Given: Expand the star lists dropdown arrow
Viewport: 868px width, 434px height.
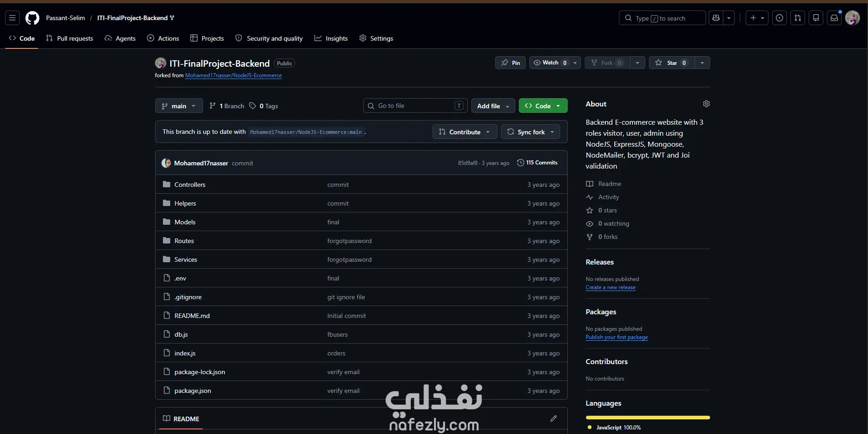Looking at the screenshot, I should coord(702,63).
